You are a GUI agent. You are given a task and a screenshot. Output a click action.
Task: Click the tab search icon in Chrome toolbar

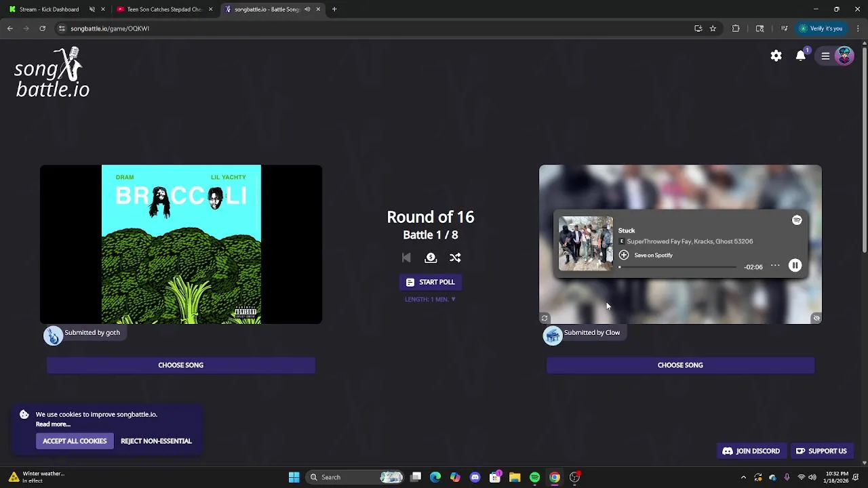coord(759,28)
